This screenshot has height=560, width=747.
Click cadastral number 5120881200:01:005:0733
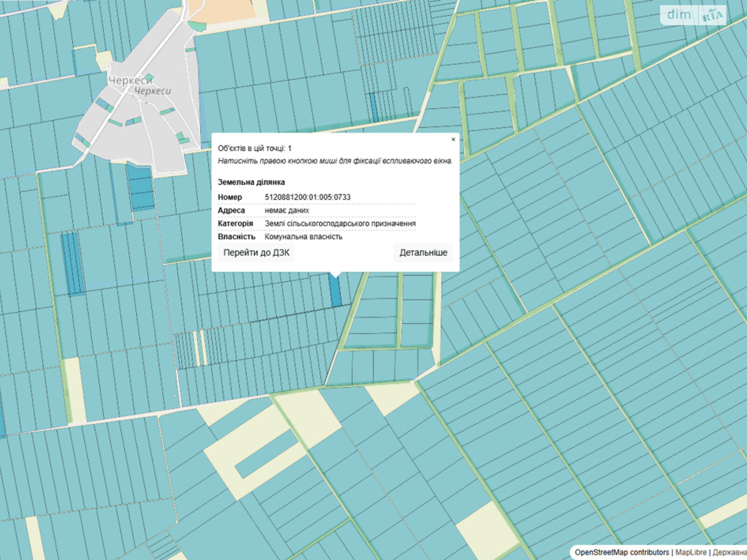(307, 197)
